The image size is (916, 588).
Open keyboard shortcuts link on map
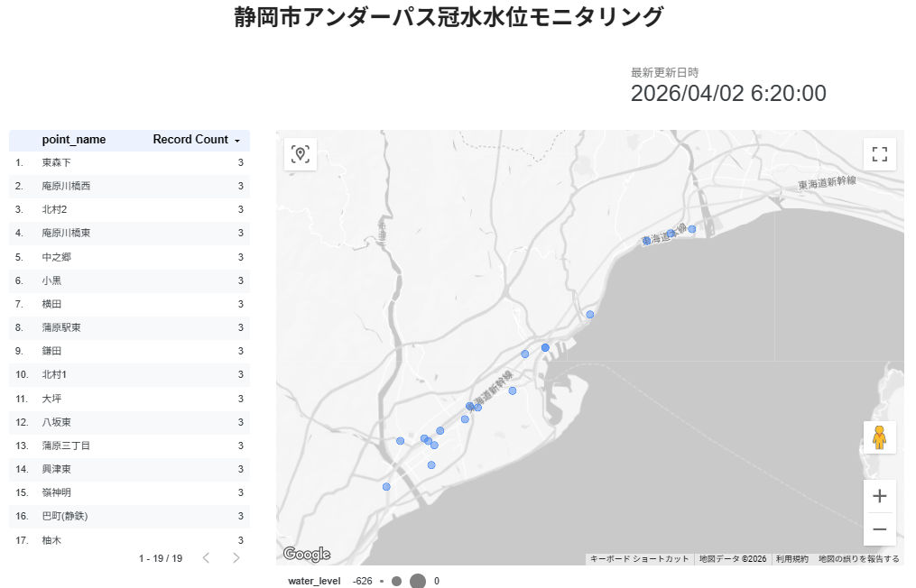pos(639,559)
